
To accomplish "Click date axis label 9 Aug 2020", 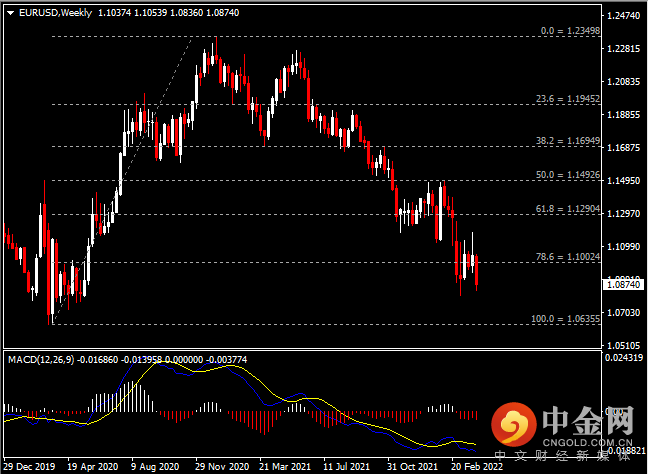I will [x=155, y=467].
